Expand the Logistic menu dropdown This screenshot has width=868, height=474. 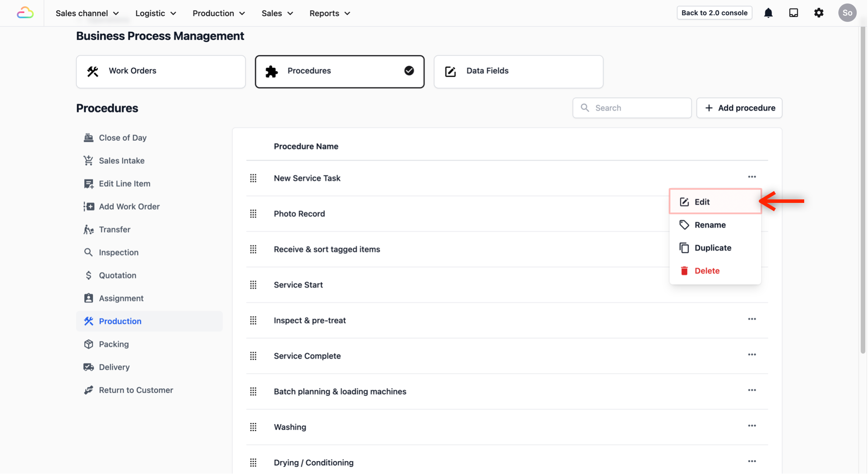click(x=156, y=13)
